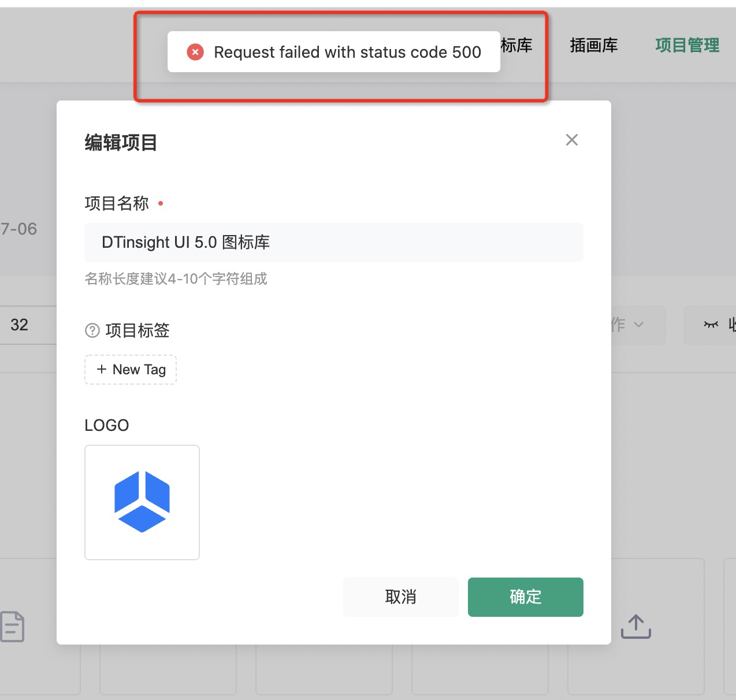Click the document icon at bottom left
Viewport: 736px width, 700px height.
click(13, 626)
